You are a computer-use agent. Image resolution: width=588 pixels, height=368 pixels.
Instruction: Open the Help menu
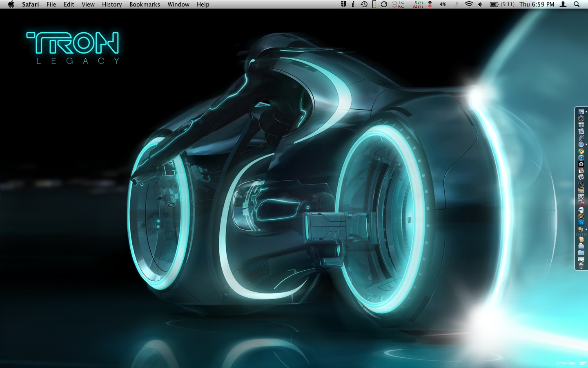[x=203, y=4]
